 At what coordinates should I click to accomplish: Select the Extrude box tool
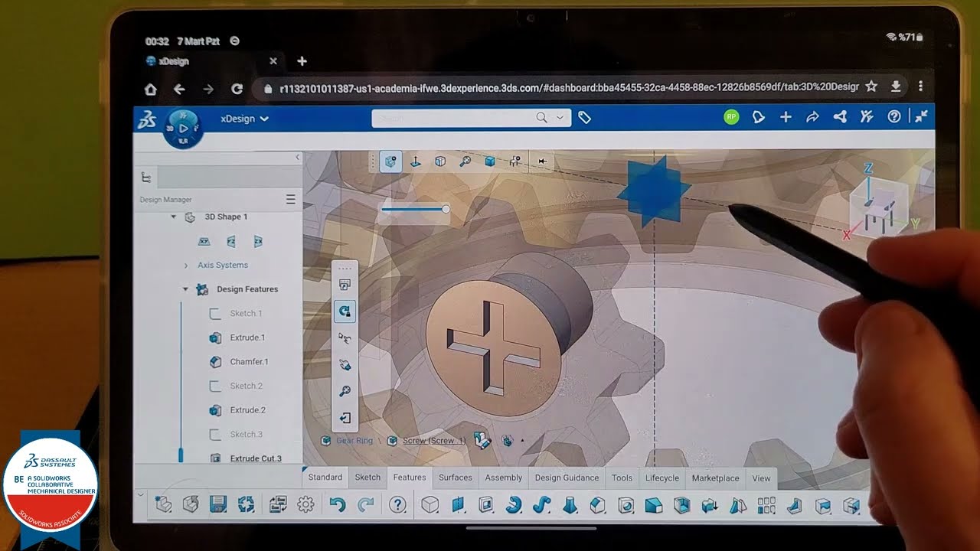[x=430, y=504]
